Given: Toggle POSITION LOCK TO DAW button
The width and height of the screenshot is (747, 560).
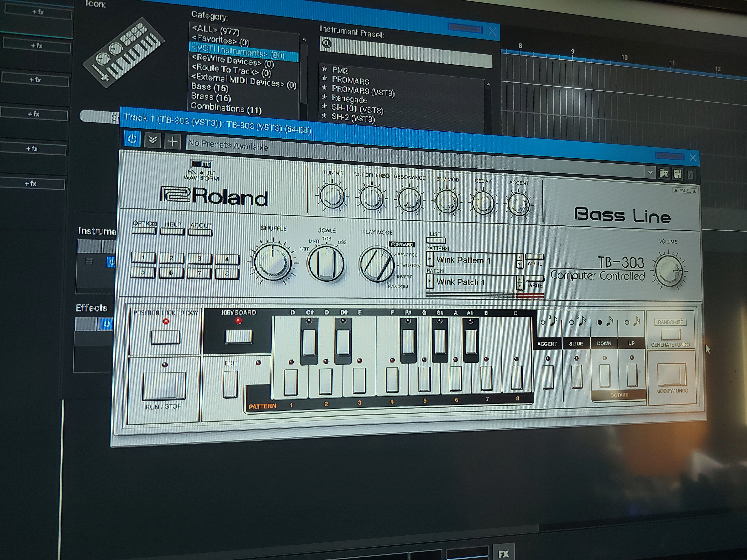Looking at the screenshot, I should 165,337.
